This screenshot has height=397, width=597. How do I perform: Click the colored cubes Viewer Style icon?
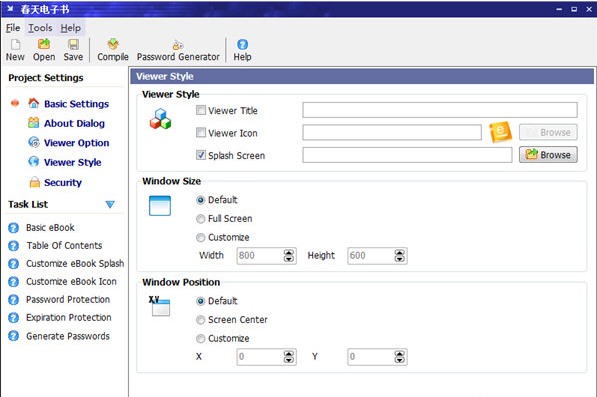[x=160, y=119]
